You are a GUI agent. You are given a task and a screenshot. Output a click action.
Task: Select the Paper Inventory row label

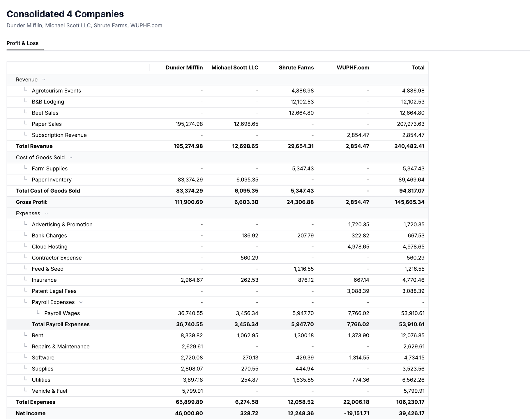pyautogui.click(x=52, y=180)
